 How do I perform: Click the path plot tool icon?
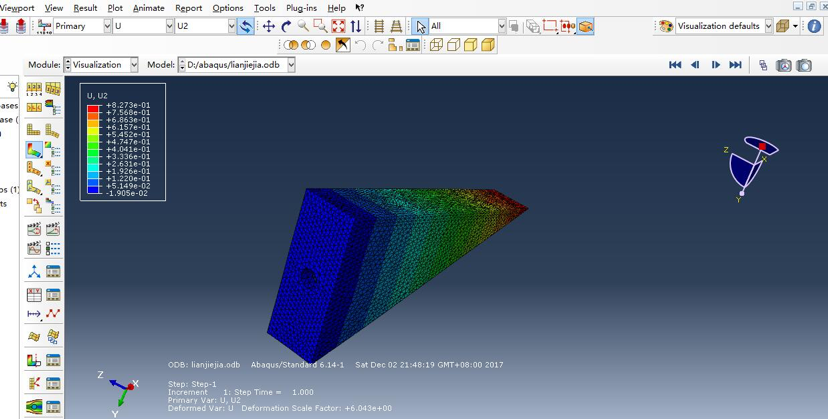tap(34, 314)
